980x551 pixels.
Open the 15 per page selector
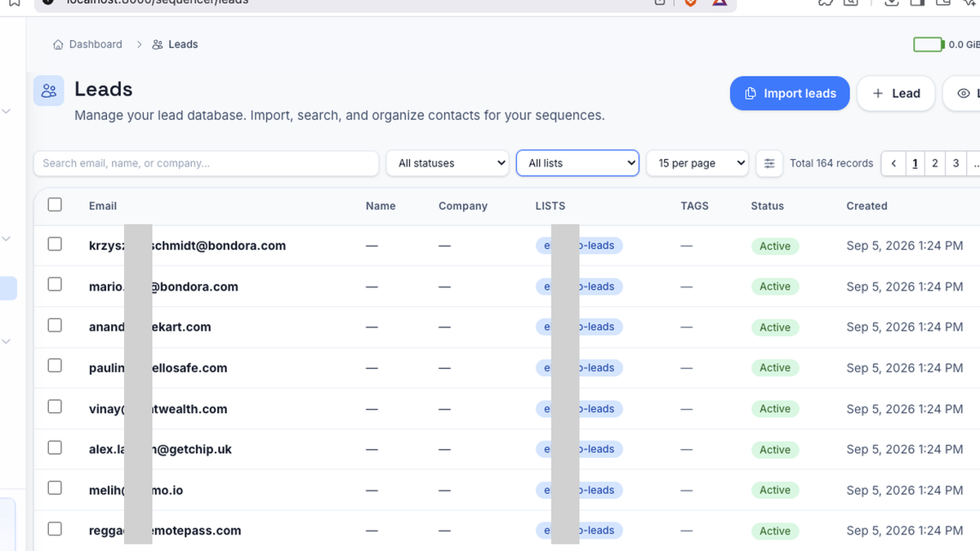[x=697, y=163]
